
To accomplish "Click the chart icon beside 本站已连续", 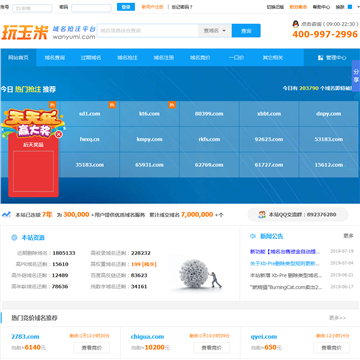I will pos(6,215).
